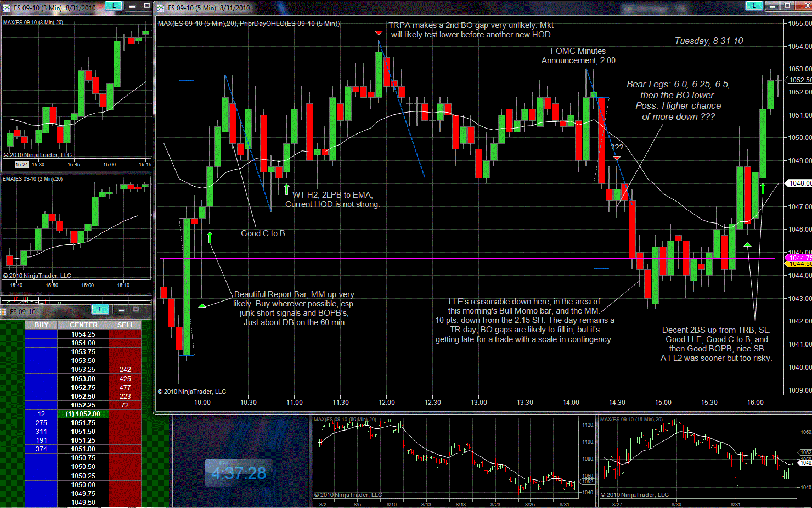The height and width of the screenshot is (508, 812).
Task: Toggle the L link button on ES 09-10 DOM window
Action: (x=100, y=310)
